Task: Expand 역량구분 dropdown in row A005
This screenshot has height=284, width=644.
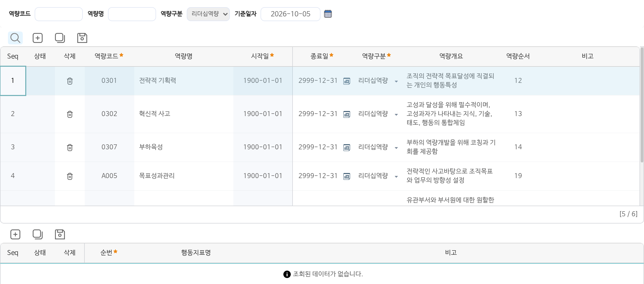Action: point(396,177)
